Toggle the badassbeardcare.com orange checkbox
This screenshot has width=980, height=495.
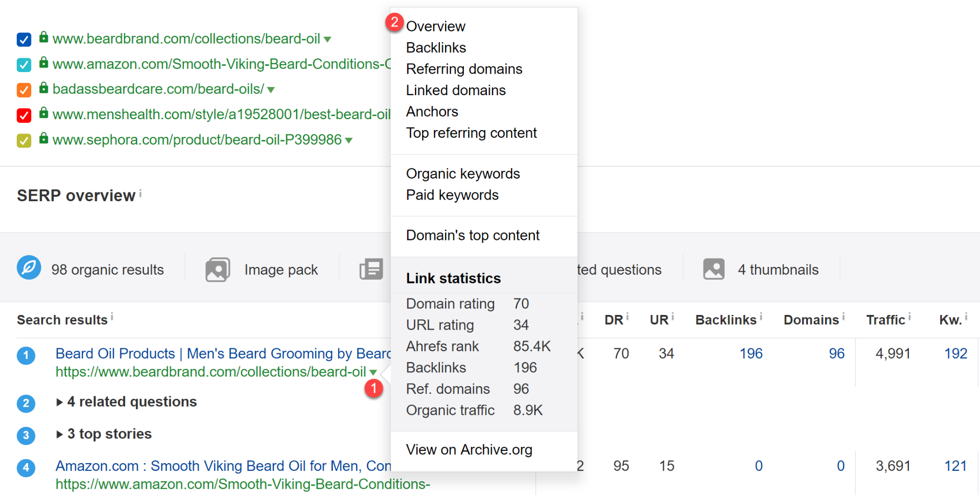point(24,90)
